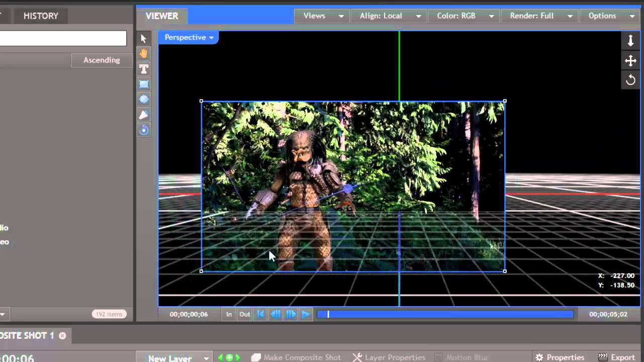The width and height of the screenshot is (644, 362).
Task: Pick the Freehand mask pen tool
Action: (143, 115)
